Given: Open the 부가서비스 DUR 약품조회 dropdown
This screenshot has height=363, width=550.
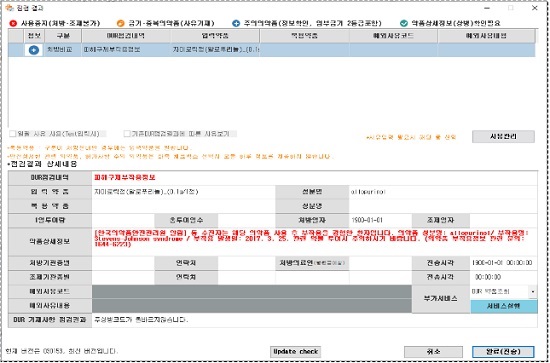Looking at the screenshot, I should 533,291.
